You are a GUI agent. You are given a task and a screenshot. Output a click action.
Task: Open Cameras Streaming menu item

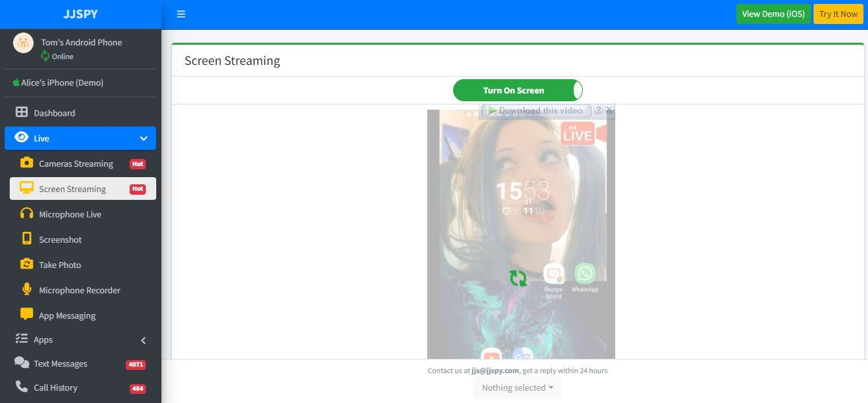click(x=83, y=164)
